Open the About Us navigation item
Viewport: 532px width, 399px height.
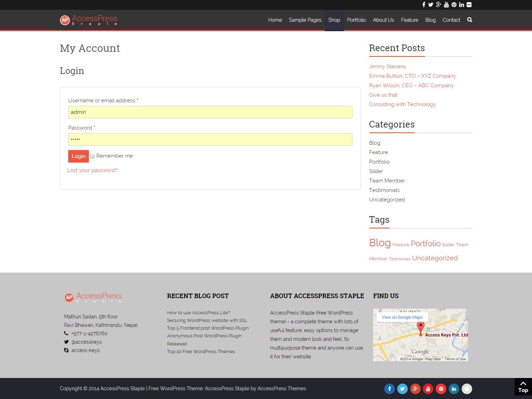coord(383,20)
